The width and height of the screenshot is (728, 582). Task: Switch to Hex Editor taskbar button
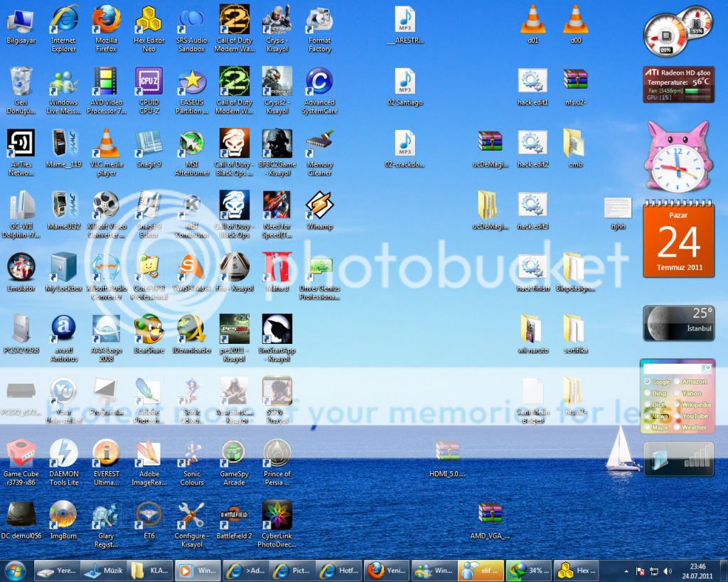pos(576,570)
